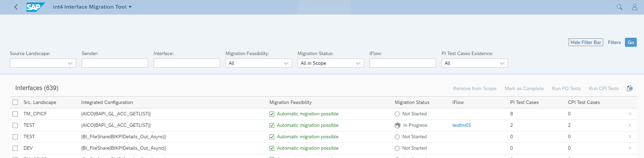Open the Migration Feasibility dropdown
The height and width of the screenshot is (158, 644).
(286, 63)
